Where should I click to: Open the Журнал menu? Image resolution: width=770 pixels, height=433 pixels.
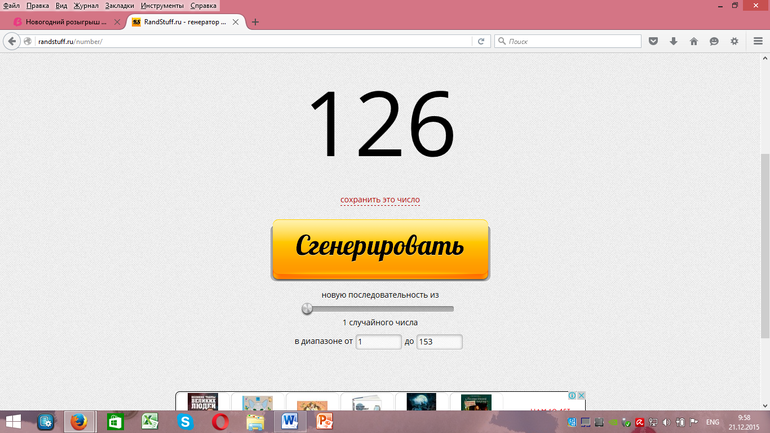86,5
